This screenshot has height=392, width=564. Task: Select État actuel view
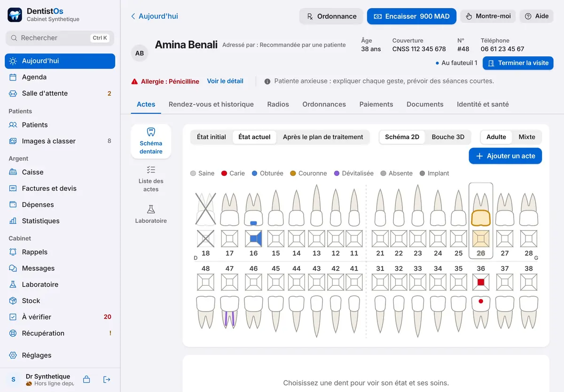point(254,137)
